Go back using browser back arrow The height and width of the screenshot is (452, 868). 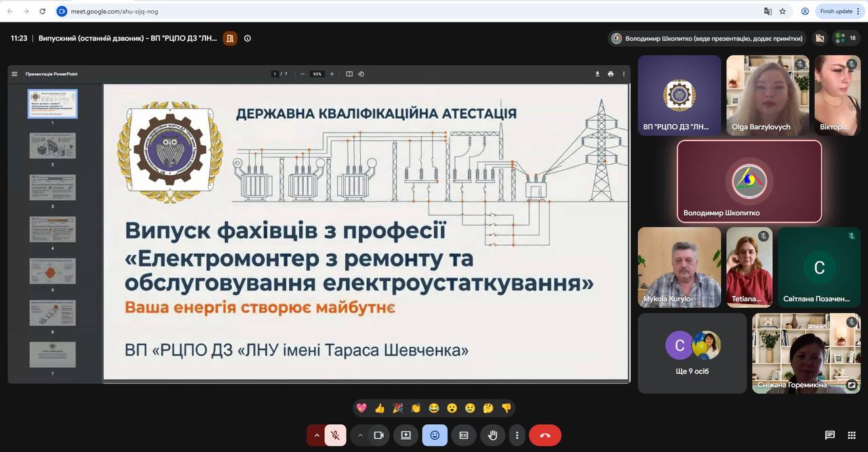click(10, 12)
